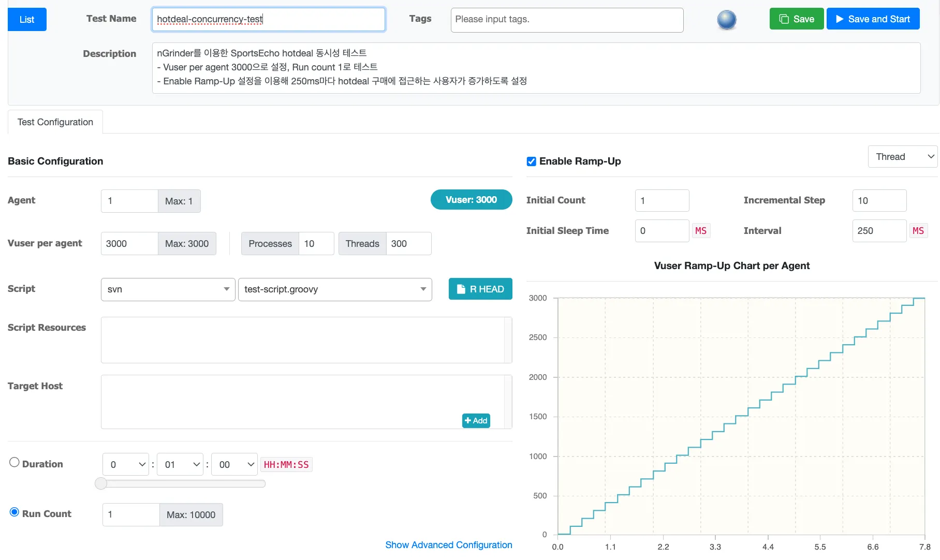This screenshot has width=940, height=560.
Task: Click the Add target host button
Action: point(476,421)
